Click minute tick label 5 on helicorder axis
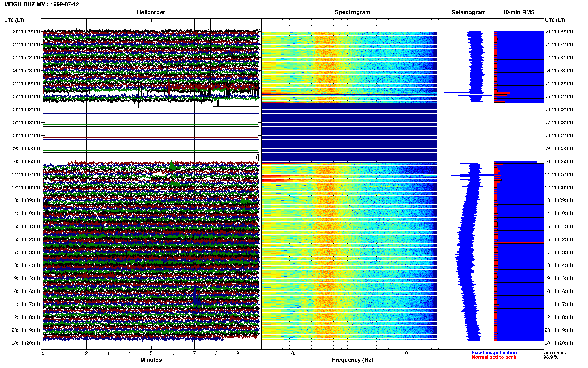The width and height of the screenshot is (588, 368). pyautogui.click(x=151, y=353)
